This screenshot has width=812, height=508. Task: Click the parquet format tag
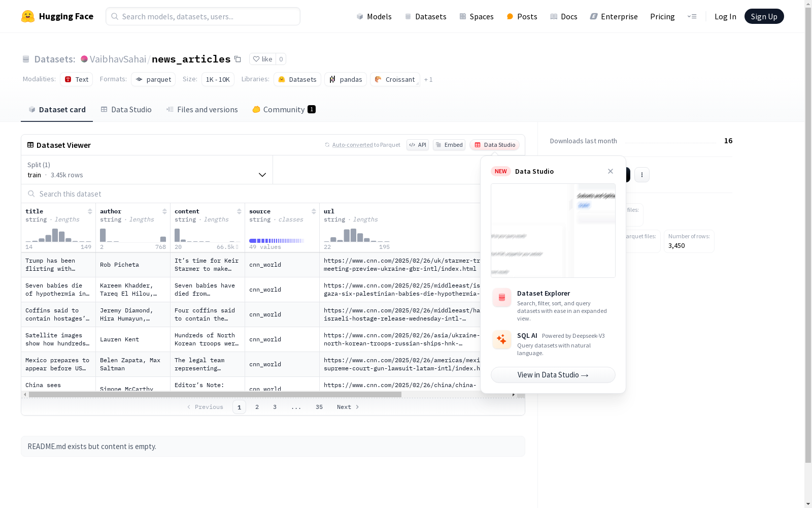coord(153,79)
